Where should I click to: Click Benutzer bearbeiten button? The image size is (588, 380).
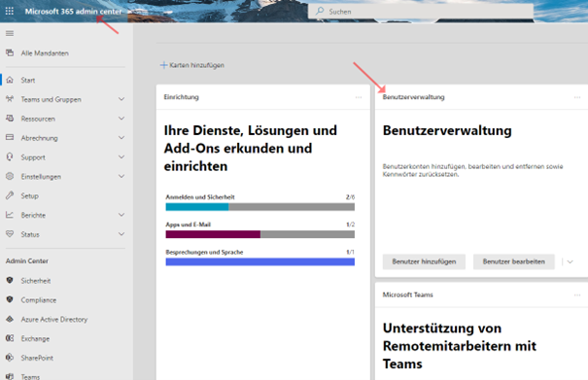point(514,261)
